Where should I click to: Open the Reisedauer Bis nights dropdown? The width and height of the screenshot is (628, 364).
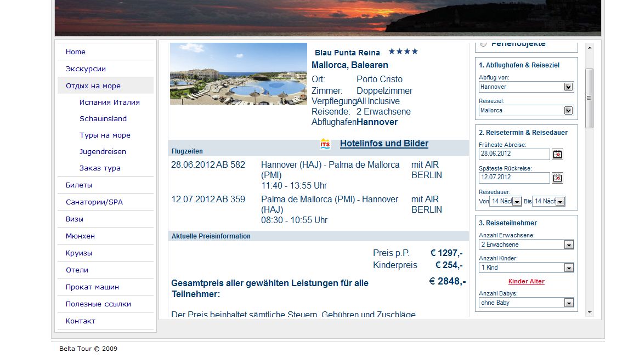[x=549, y=201]
